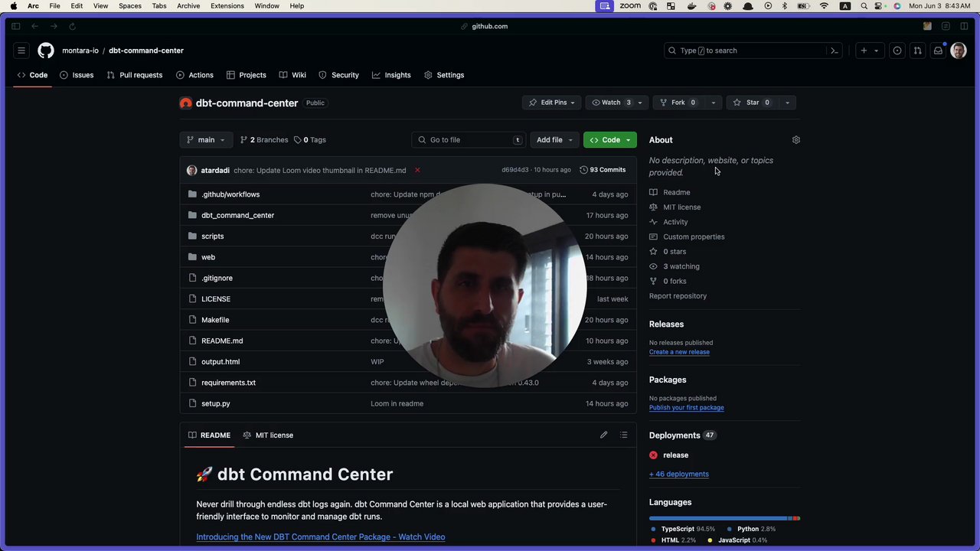
Task: Click Publish your first package link
Action: (686, 408)
